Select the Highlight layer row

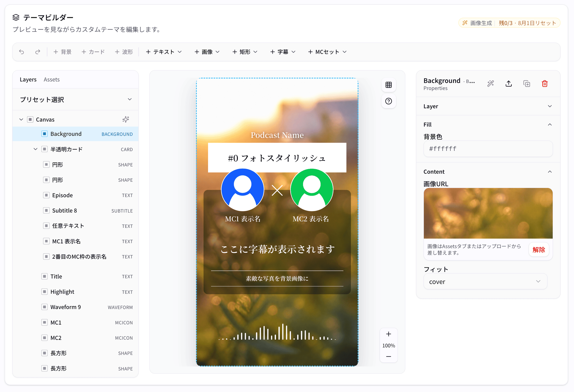click(75, 292)
